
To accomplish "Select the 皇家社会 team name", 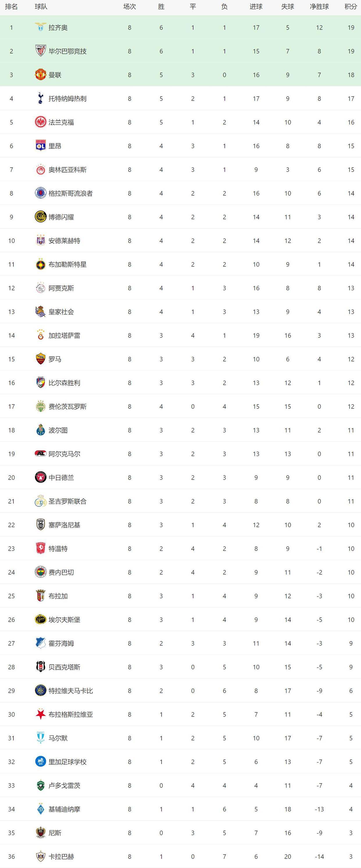I will (x=61, y=312).
